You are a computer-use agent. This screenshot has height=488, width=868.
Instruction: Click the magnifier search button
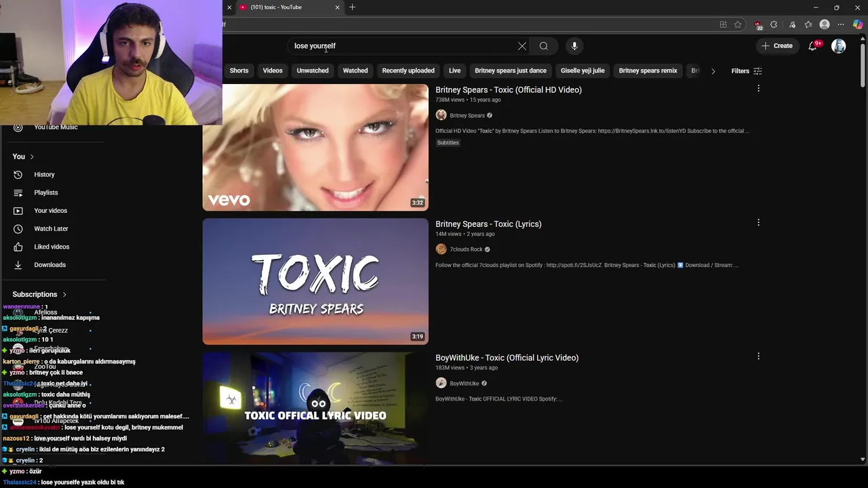click(544, 46)
